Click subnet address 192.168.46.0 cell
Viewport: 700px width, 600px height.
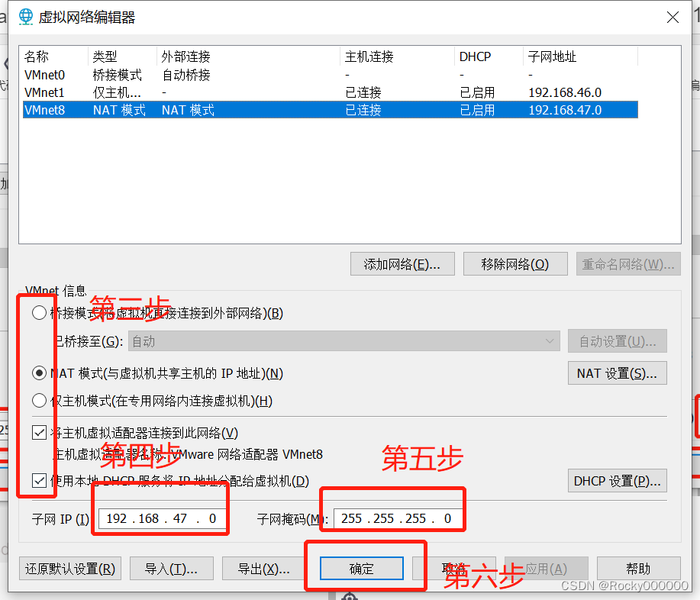[565, 92]
